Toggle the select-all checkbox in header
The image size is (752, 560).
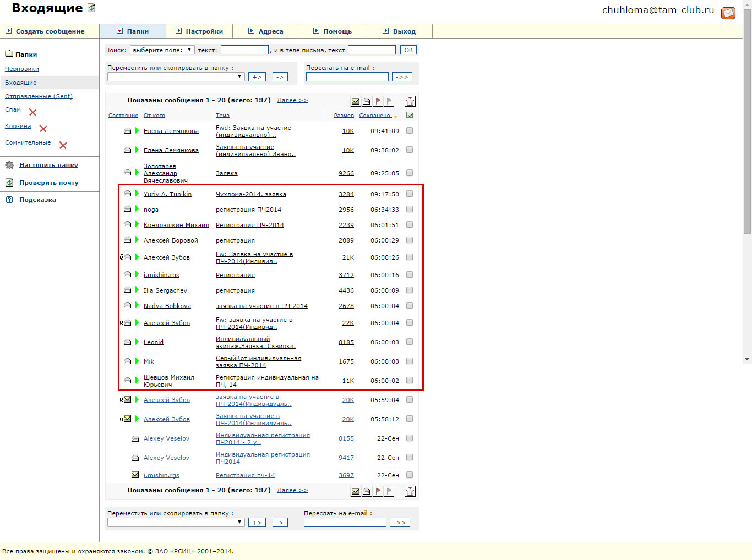(x=410, y=115)
